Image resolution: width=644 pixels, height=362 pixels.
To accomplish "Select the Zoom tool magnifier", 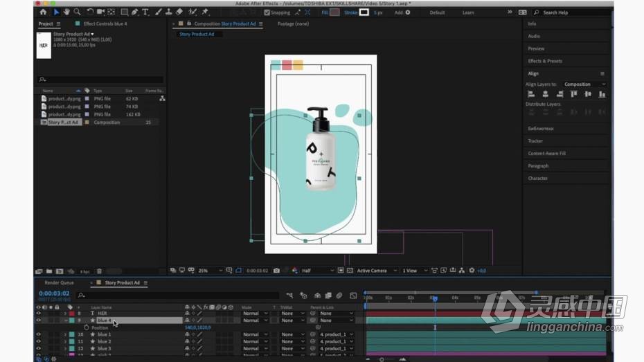I will point(78,12).
